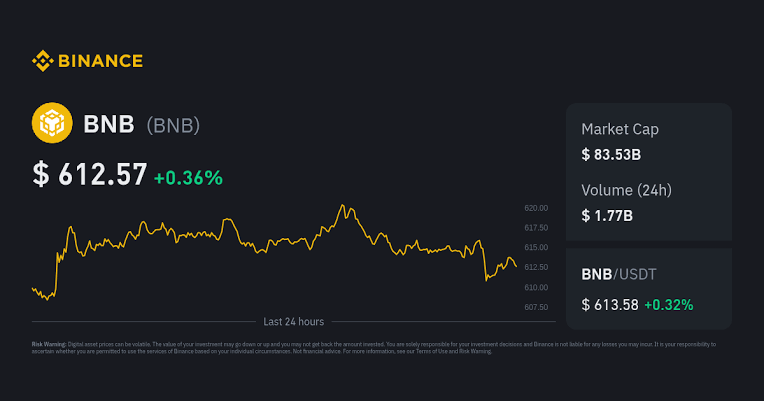Click the $ 612.57 price value
Viewport: 764px width, 401px height.
pos(90,174)
